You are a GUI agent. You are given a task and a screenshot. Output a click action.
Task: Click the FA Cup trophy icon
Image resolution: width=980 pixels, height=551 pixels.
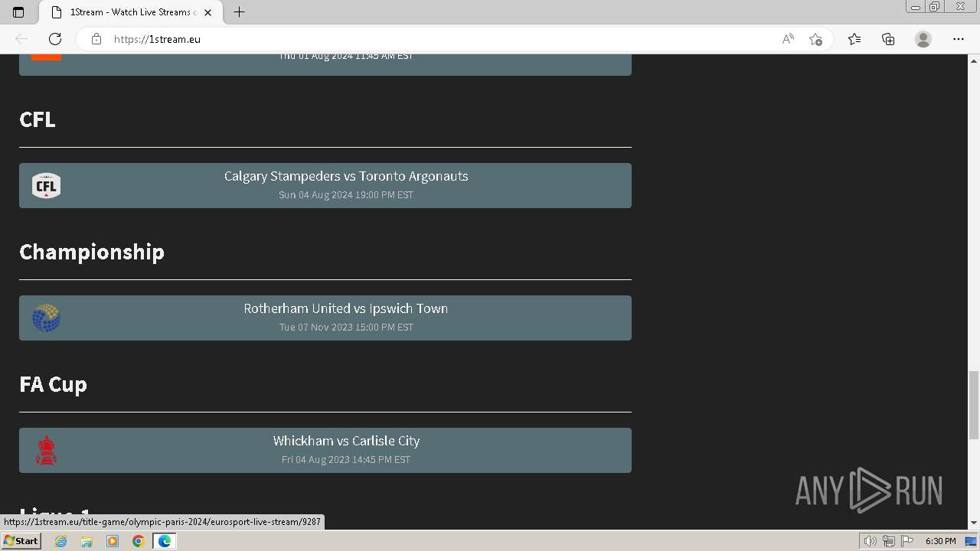(x=46, y=450)
